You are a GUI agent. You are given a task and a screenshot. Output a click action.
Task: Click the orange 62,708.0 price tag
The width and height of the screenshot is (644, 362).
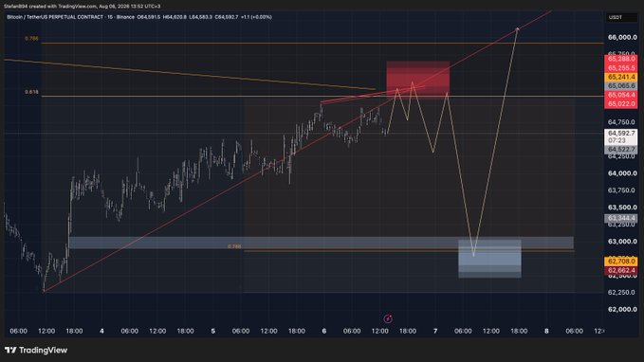coord(621,261)
